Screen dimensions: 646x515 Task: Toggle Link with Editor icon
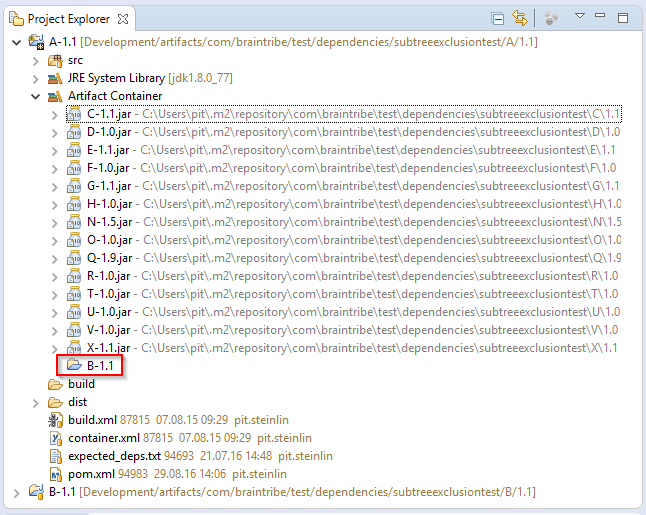pyautogui.click(x=519, y=18)
